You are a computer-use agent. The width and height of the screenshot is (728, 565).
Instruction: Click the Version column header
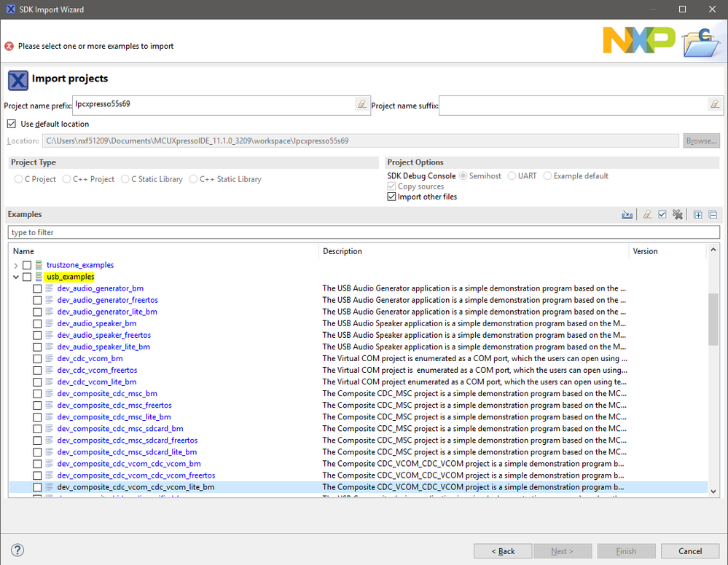(x=668, y=251)
